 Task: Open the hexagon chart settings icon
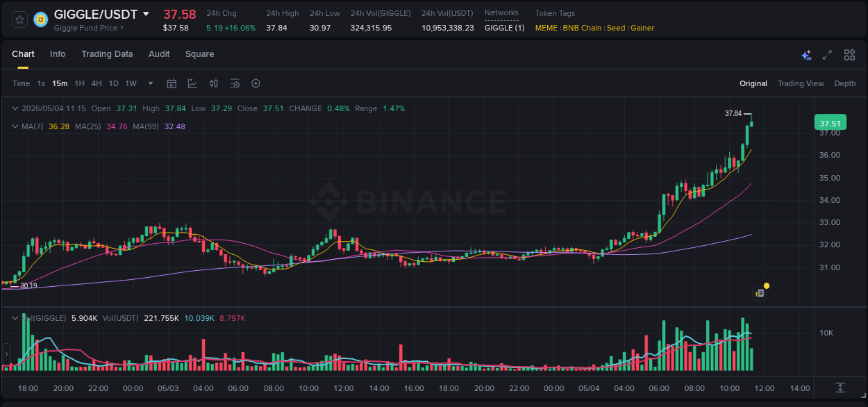coord(256,83)
